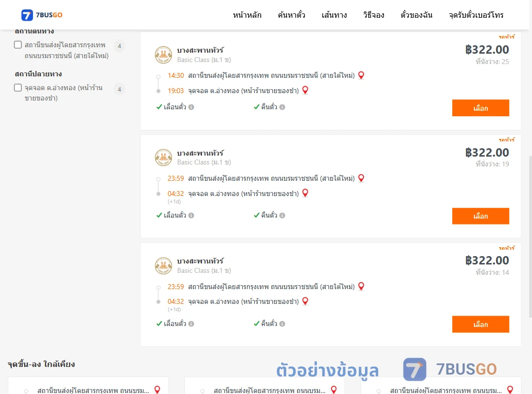Click สถานีปลายทาง filter heading
The height and width of the screenshot is (394, 532).
(x=38, y=74)
